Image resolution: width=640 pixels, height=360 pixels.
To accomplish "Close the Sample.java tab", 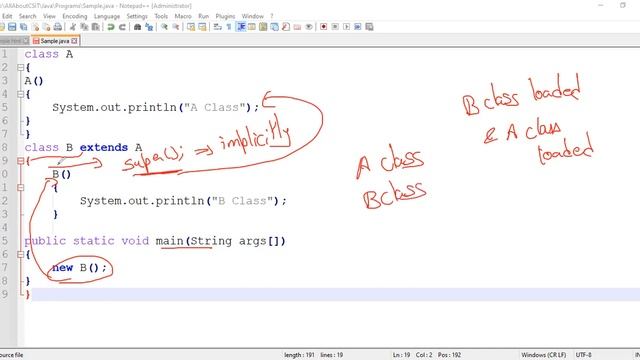I will tap(74, 41).
